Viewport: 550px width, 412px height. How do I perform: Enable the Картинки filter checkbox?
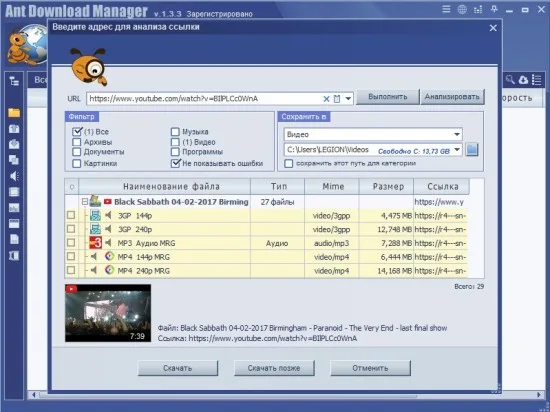coord(76,163)
